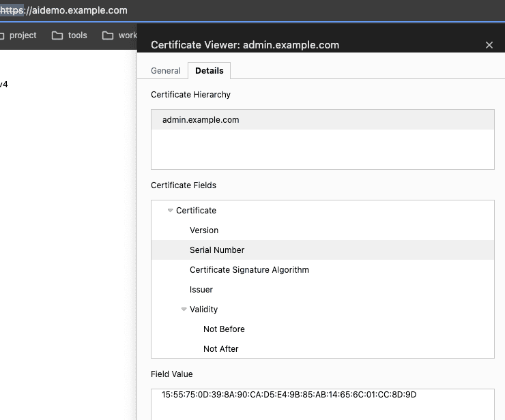Switch to the General tab
505x420 pixels.
click(166, 71)
